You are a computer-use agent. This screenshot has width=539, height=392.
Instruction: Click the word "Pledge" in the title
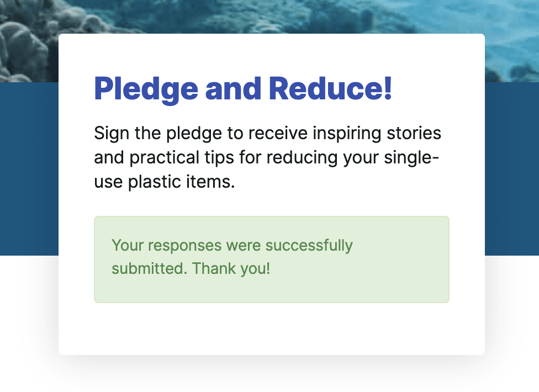click(x=146, y=89)
